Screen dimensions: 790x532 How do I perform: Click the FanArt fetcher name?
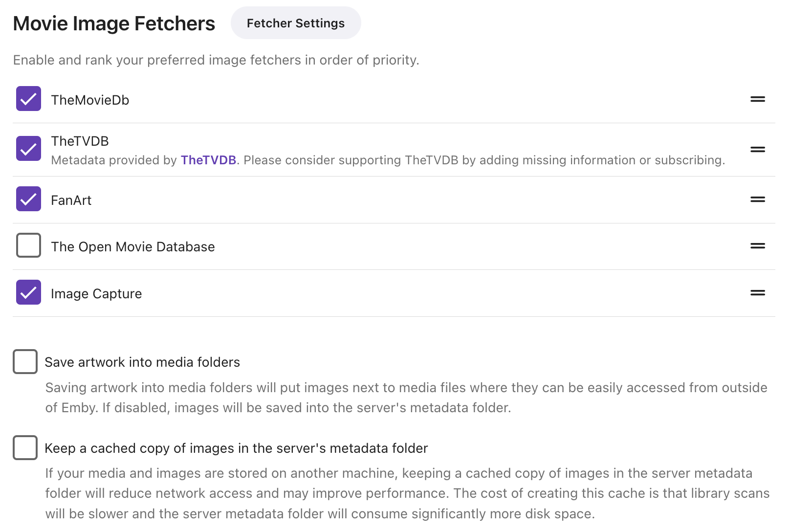coord(71,200)
